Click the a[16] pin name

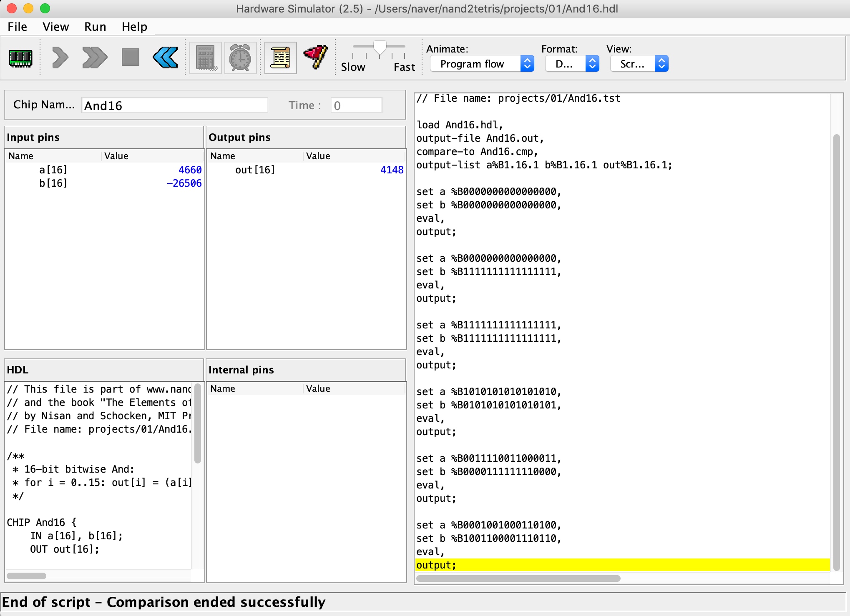click(53, 170)
